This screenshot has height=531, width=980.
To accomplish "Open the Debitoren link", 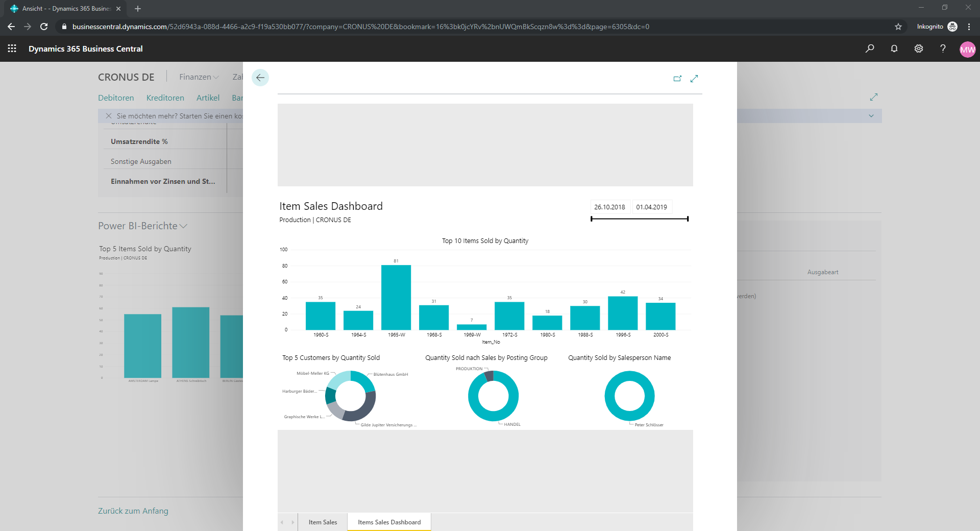I will [116, 98].
